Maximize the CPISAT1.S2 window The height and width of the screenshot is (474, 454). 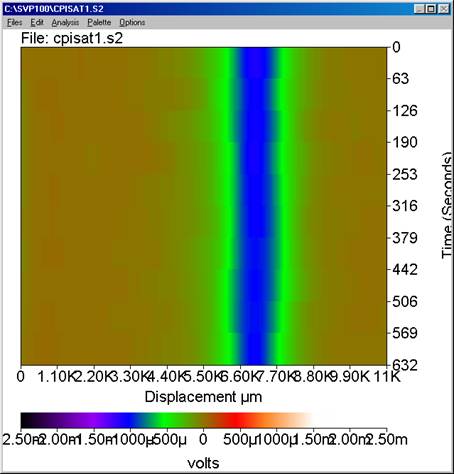coord(431,9)
